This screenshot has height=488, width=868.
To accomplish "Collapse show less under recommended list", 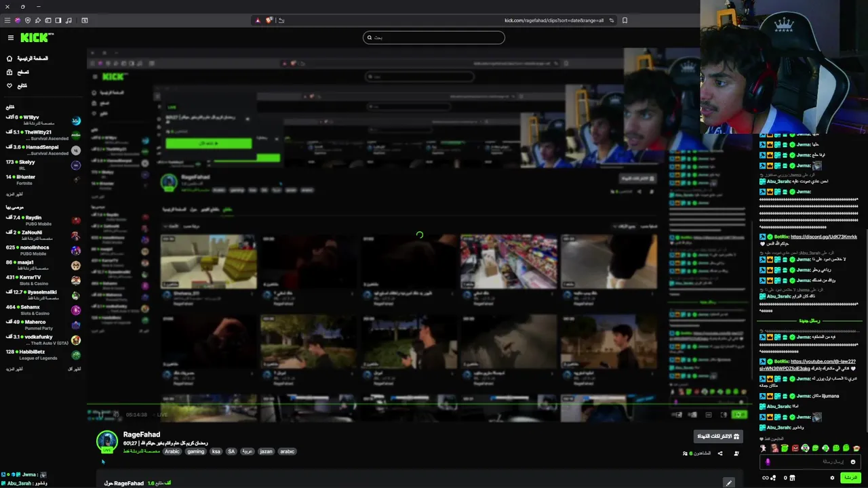I will (x=75, y=369).
